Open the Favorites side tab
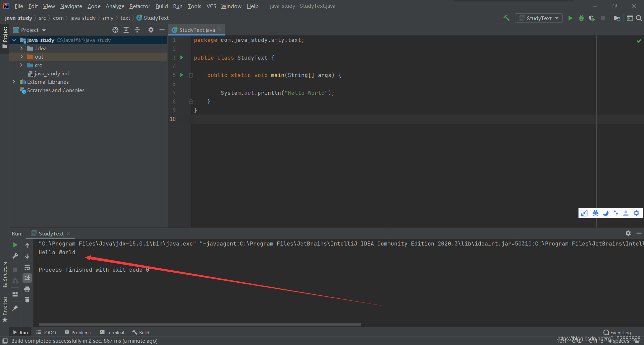This screenshot has height=345, width=644. (x=5, y=310)
